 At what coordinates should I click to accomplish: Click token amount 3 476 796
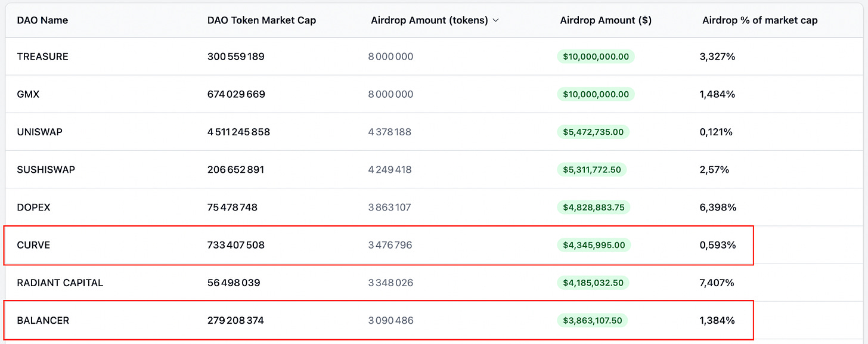coord(390,245)
